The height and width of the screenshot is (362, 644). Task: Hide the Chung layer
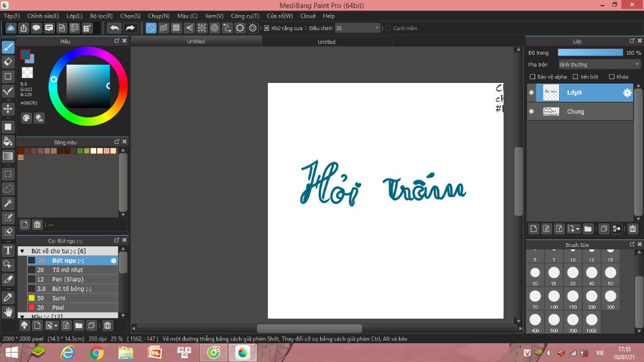pos(531,112)
